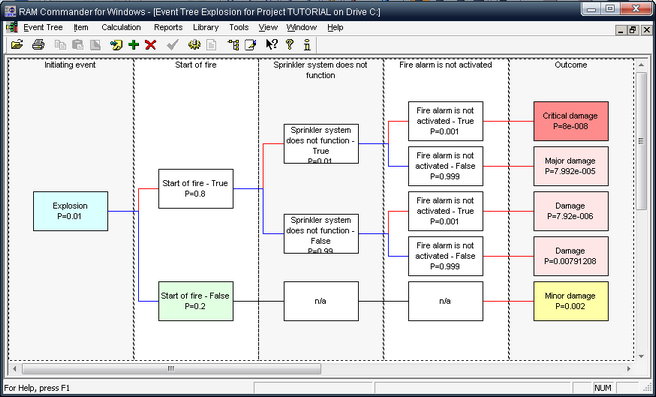
Task: Open the Calculation menu
Action: (121, 28)
